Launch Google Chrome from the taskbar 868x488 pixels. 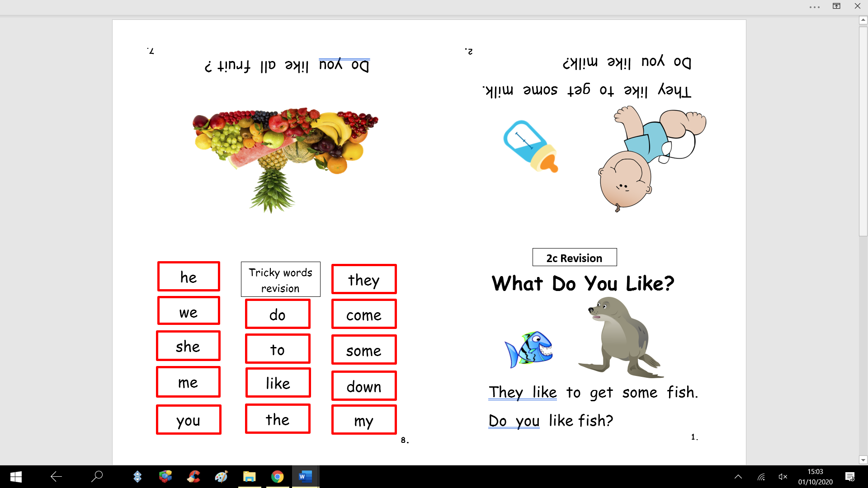pos(277,477)
